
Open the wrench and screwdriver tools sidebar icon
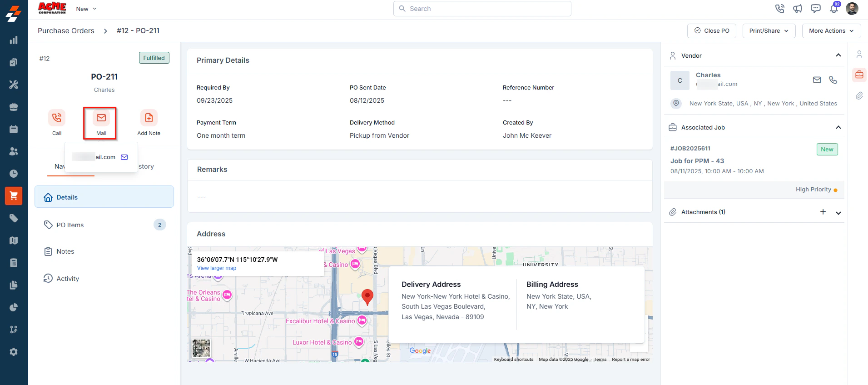(x=14, y=85)
